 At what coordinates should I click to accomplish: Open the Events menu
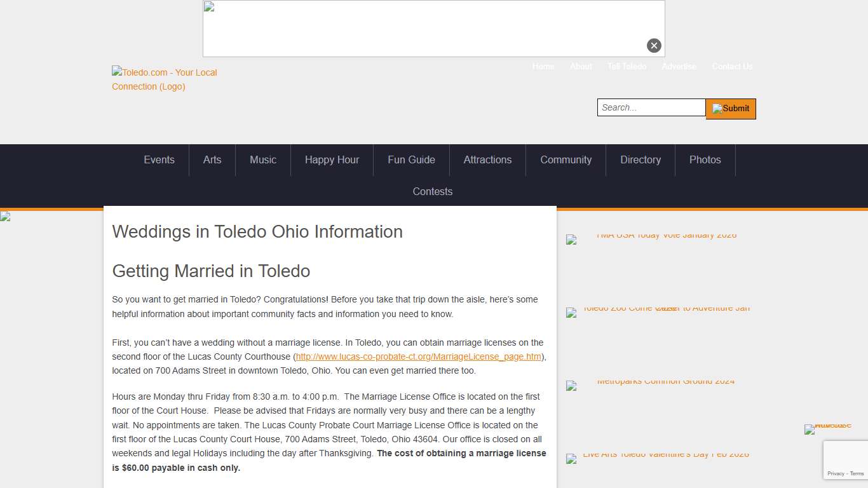click(x=159, y=160)
